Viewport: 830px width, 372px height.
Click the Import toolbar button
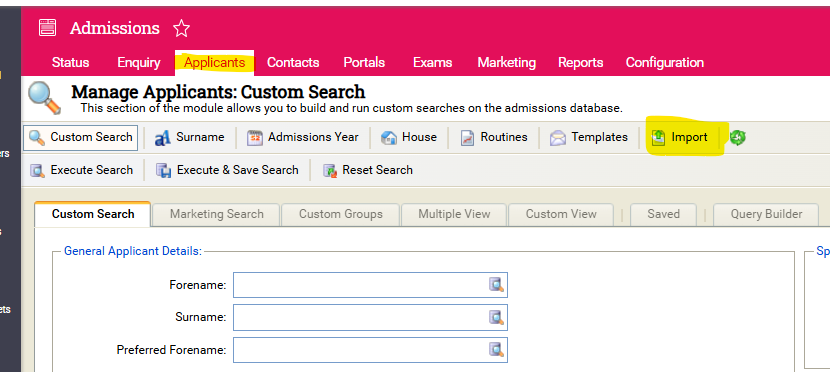tap(680, 137)
